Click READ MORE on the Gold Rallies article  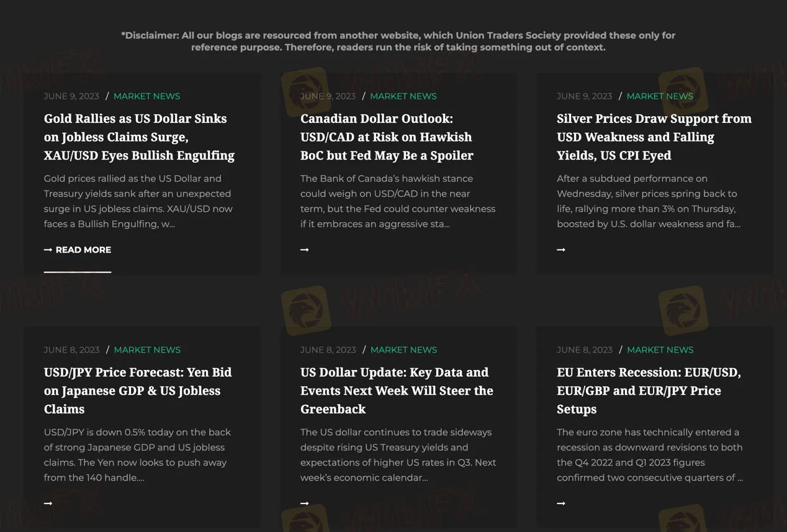click(83, 250)
